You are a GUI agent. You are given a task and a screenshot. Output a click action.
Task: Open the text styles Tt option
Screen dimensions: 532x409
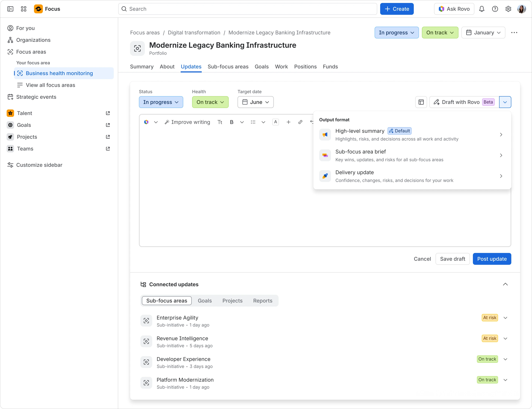pyautogui.click(x=220, y=122)
